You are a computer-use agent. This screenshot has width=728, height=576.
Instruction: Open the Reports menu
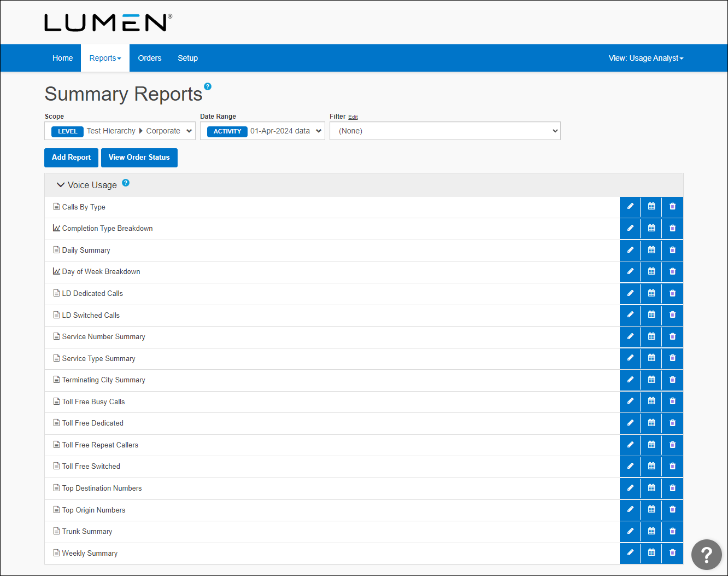coord(105,58)
